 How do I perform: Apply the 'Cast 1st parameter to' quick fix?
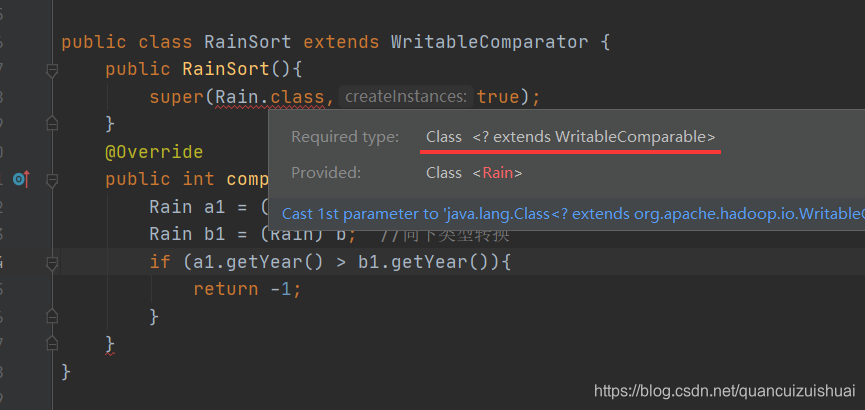point(573,214)
